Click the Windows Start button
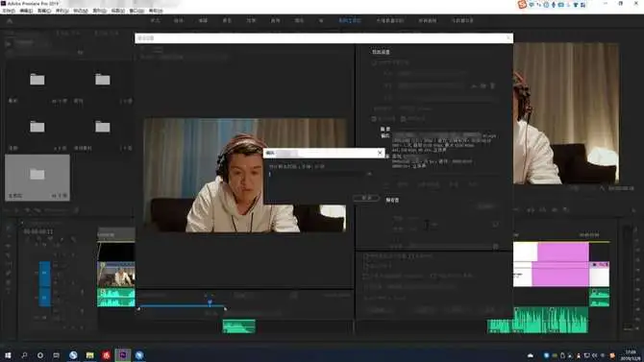The height and width of the screenshot is (362, 644). point(8,355)
